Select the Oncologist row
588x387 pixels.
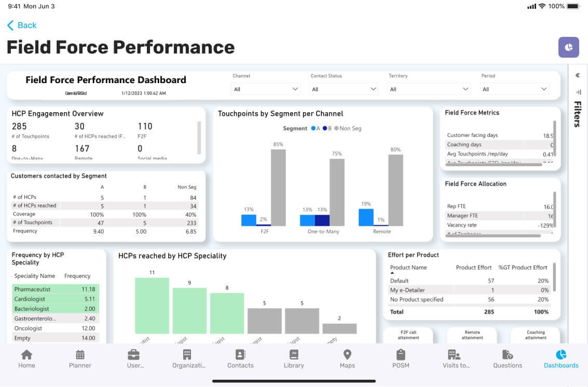[56, 328]
